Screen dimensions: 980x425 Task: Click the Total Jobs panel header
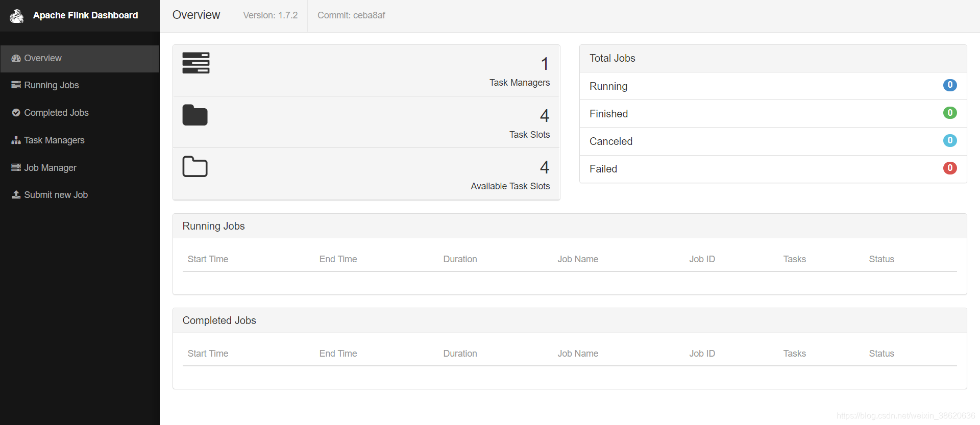[773, 59]
